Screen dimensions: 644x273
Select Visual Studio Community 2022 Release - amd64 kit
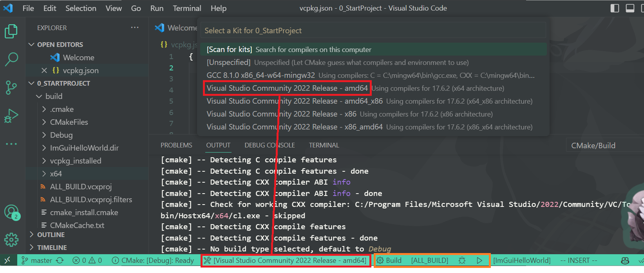tap(287, 88)
